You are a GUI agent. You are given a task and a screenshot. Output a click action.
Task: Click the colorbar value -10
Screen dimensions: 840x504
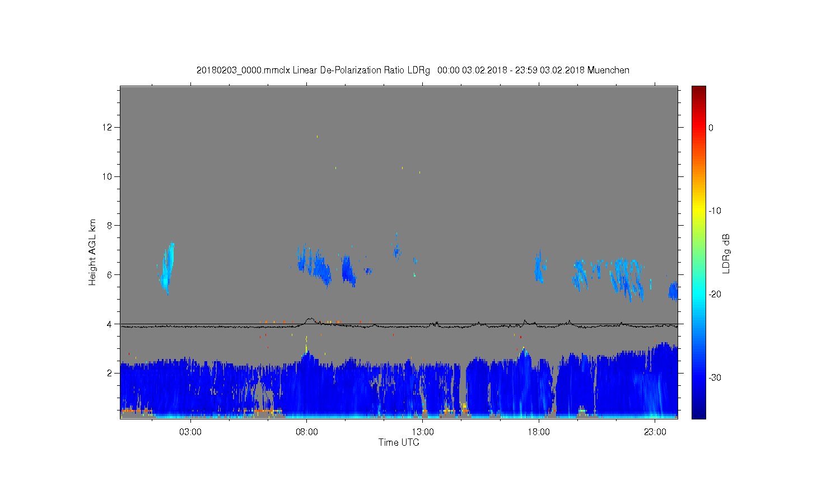715,211
